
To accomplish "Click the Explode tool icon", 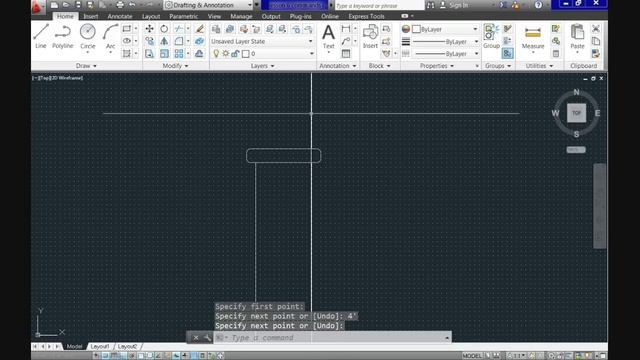I will 200,41.
